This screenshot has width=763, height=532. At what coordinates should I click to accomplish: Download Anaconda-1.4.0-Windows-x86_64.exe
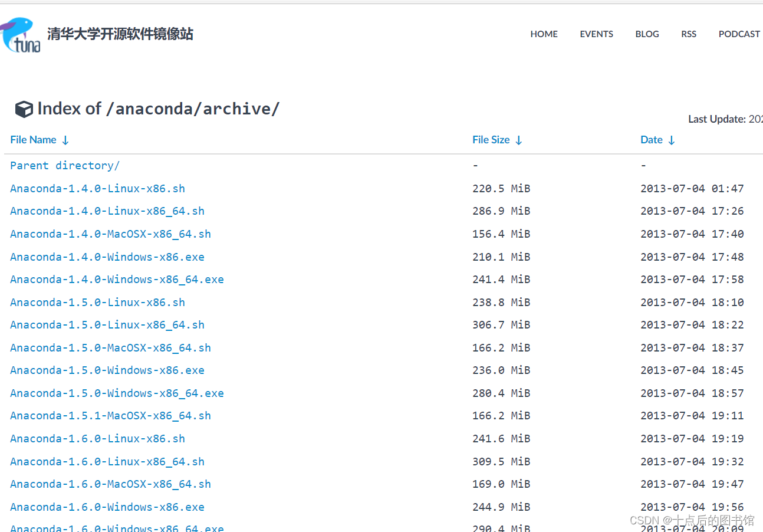click(117, 280)
